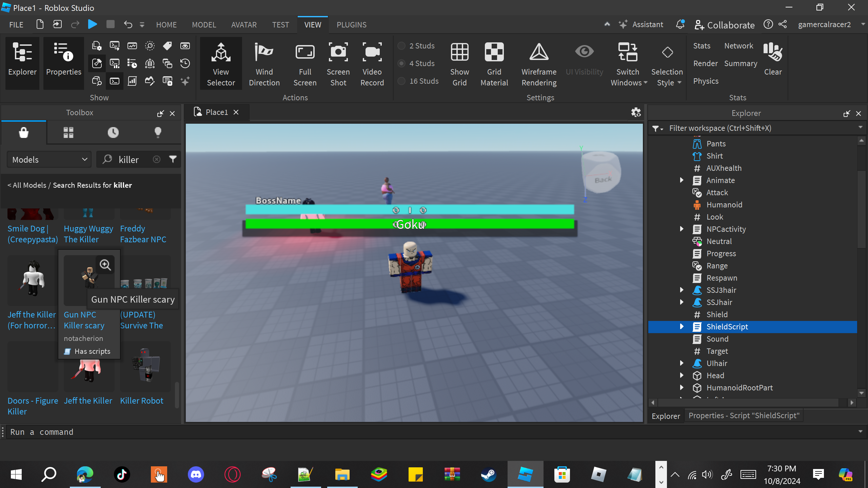
Task: Open the Models category dropdown
Action: coord(50,160)
